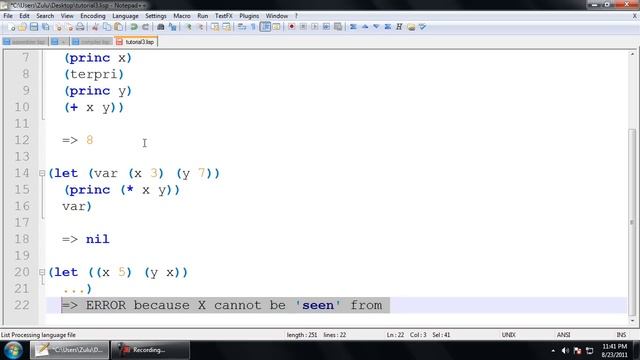This screenshot has height=360, width=640.
Task: Start macro recording with red dot icon
Action: coord(291,27)
